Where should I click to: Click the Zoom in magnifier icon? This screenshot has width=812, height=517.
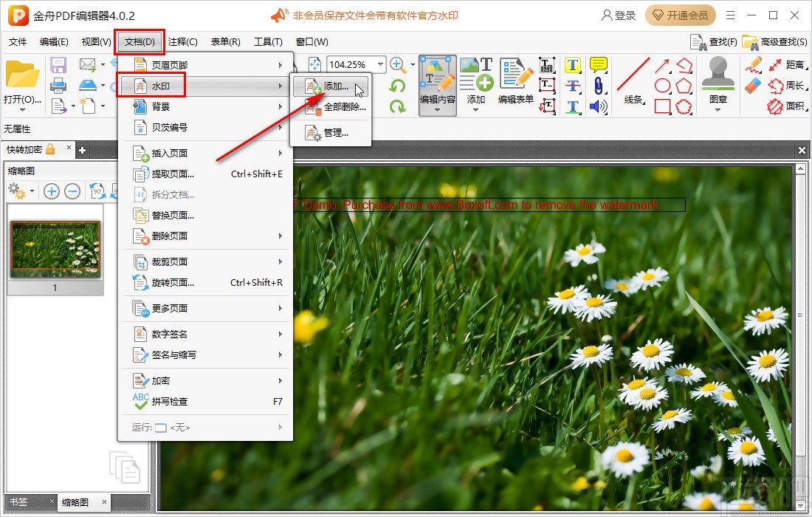398,65
